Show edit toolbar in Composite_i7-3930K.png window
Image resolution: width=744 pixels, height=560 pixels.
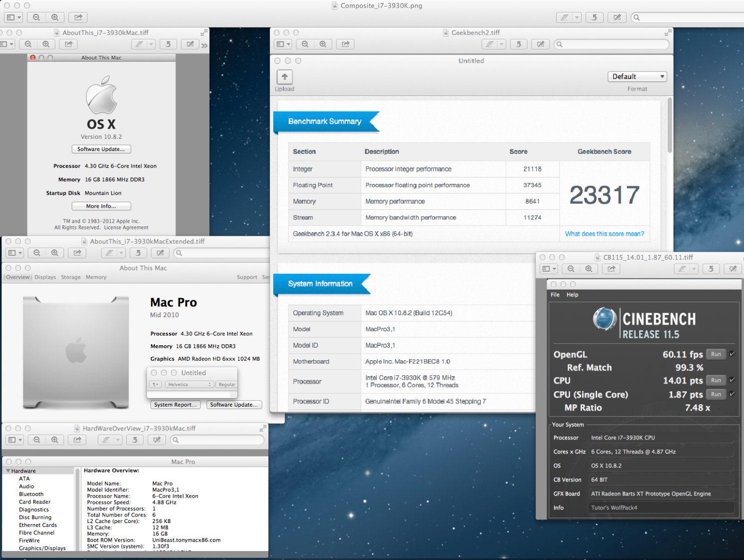[x=617, y=17]
